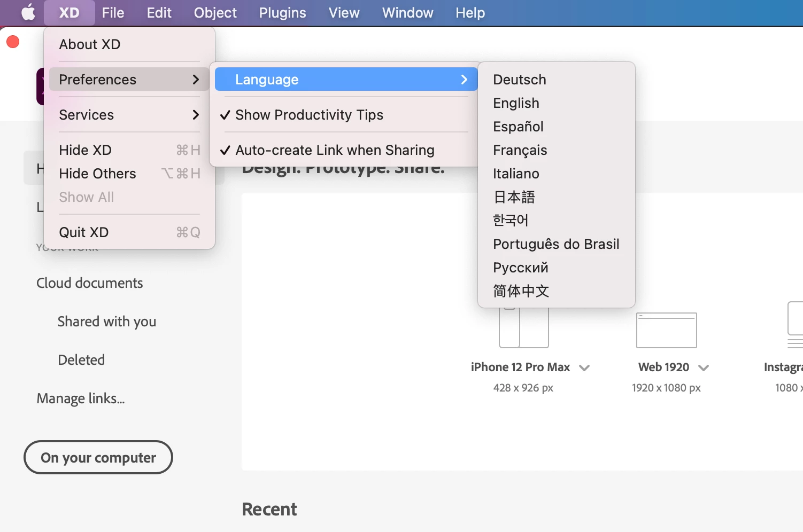This screenshot has width=803, height=532.
Task: Open the File menu
Action: (x=113, y=12)
